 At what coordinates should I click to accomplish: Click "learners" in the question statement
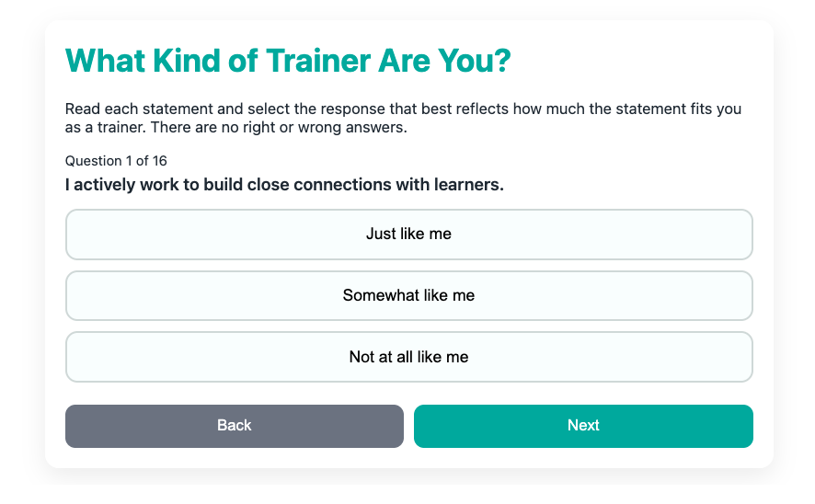tap(469, 185)
